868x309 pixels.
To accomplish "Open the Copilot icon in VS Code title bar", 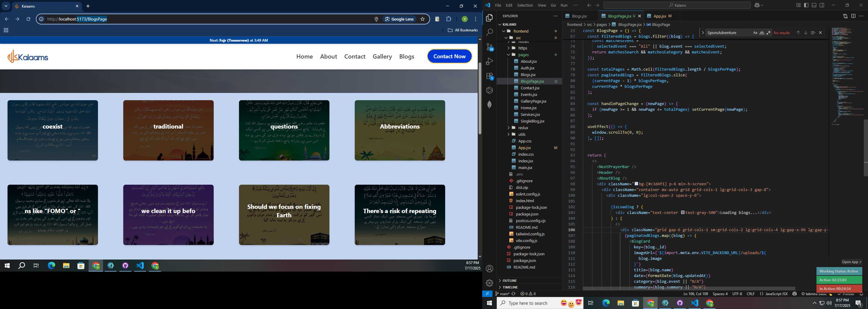I will point(757,5).
